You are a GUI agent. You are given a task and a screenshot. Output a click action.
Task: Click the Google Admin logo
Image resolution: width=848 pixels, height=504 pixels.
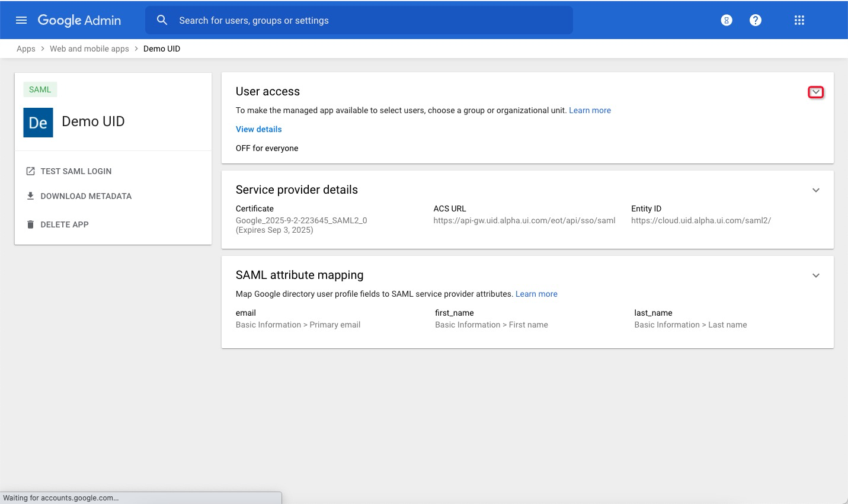79,20
